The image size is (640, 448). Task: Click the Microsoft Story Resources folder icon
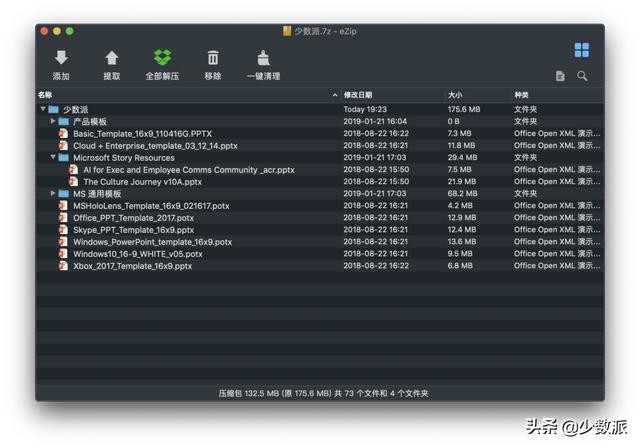[x=63, y=157]
